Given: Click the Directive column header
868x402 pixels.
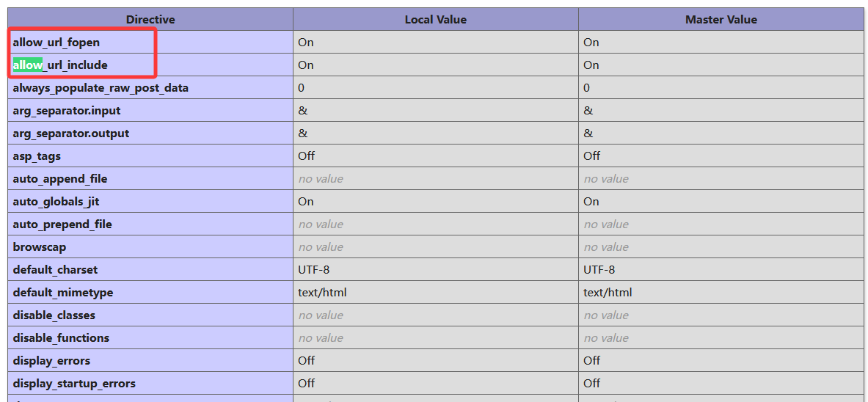Looking at the screenshot, I should tap(150, 20).
